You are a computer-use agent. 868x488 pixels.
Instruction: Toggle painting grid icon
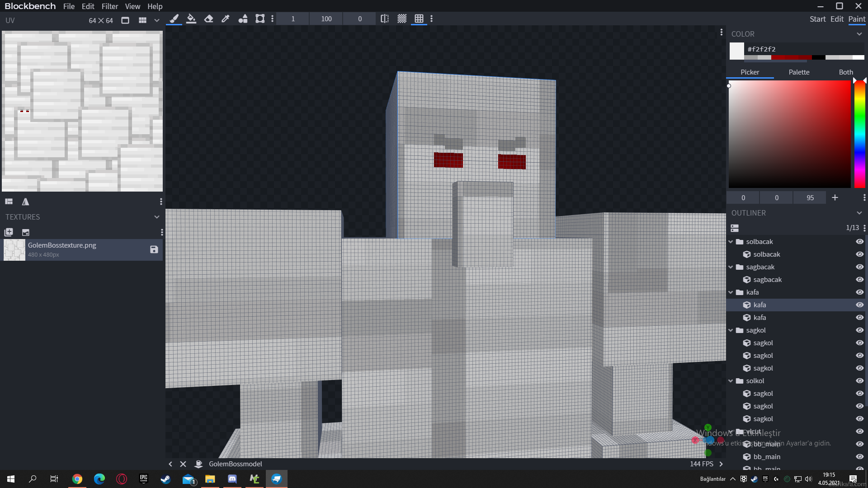(419, 19)
